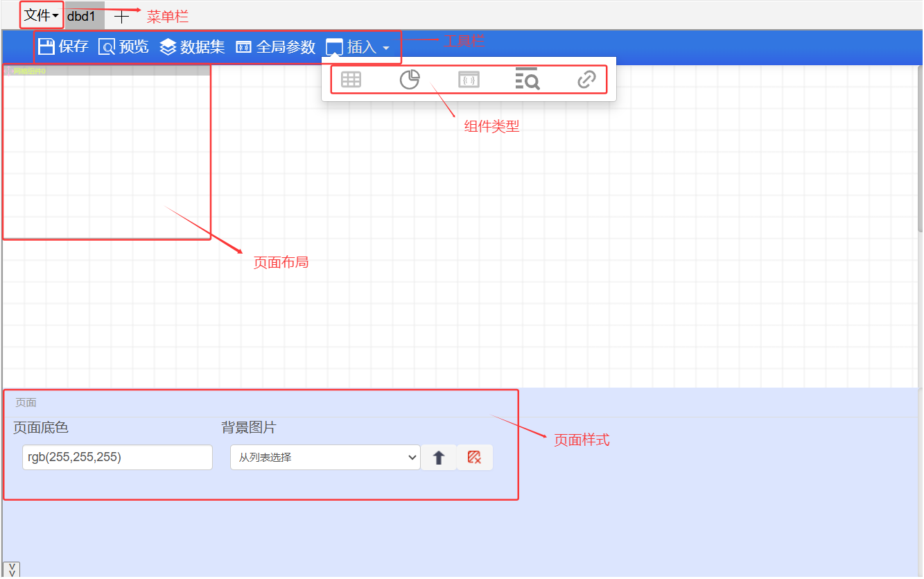
Task: Insert a query/search list component
Action: 528,80
